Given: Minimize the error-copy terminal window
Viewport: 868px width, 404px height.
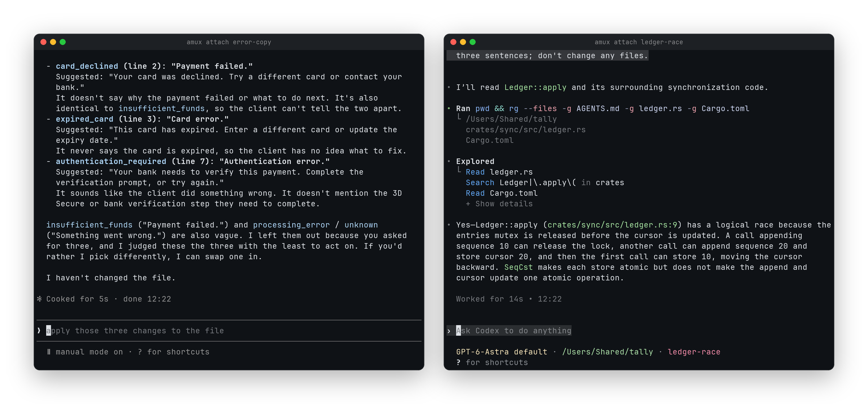Looking at the screenshot, I should pyautogui.click(x=53, y=42).
